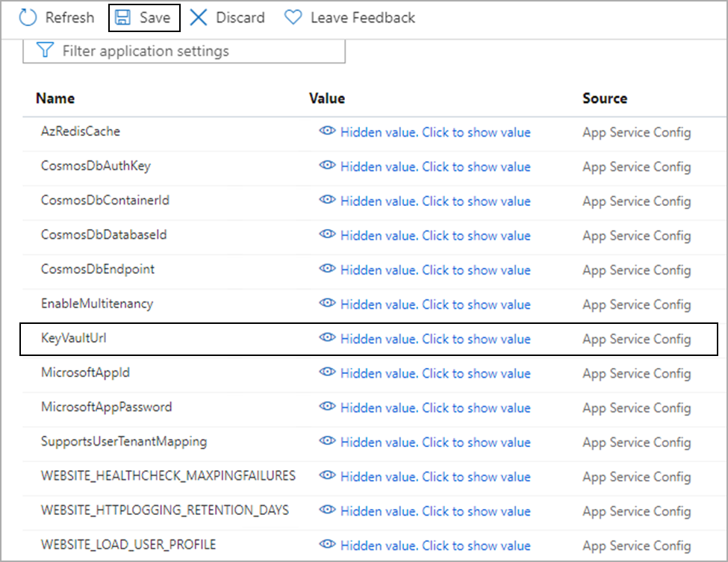Reveal the KeyVaultUrl value using the eye icon

(x=327, y=338)
